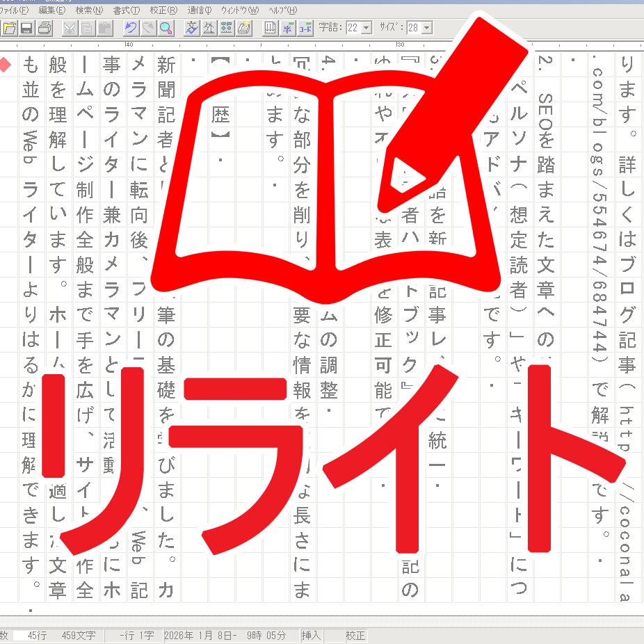Image resolution: width=644 pixels, height=644 pixels.
Task: Open the 校正(R) menu
Action: click(163, 10)
